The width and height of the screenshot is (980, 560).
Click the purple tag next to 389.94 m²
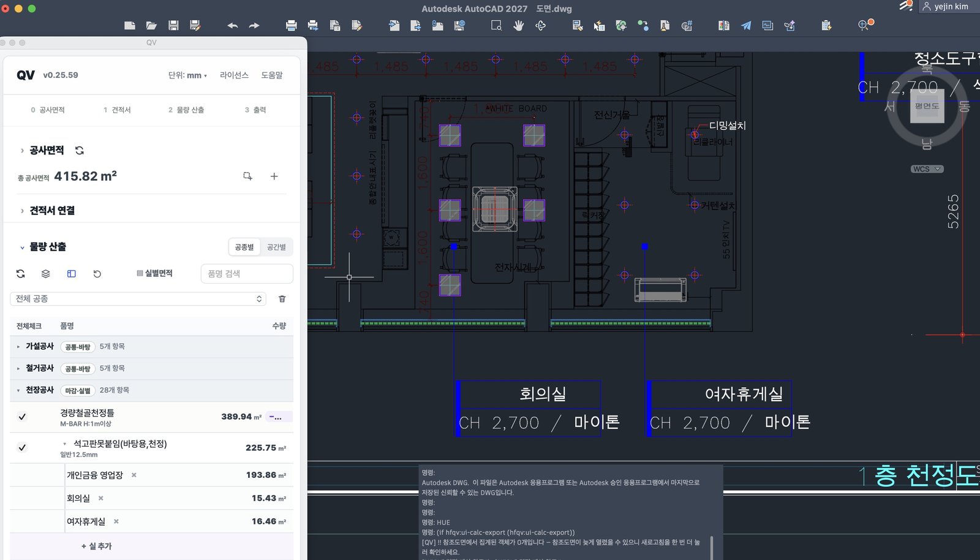(x=279, y=417)
